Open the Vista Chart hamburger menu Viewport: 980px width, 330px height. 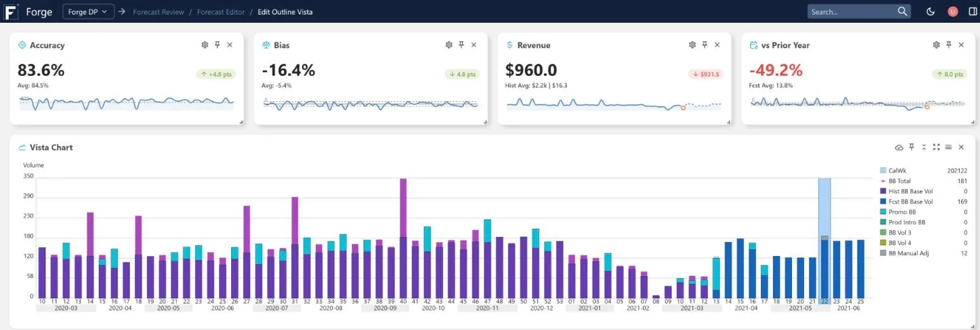(x=948, y=147)
